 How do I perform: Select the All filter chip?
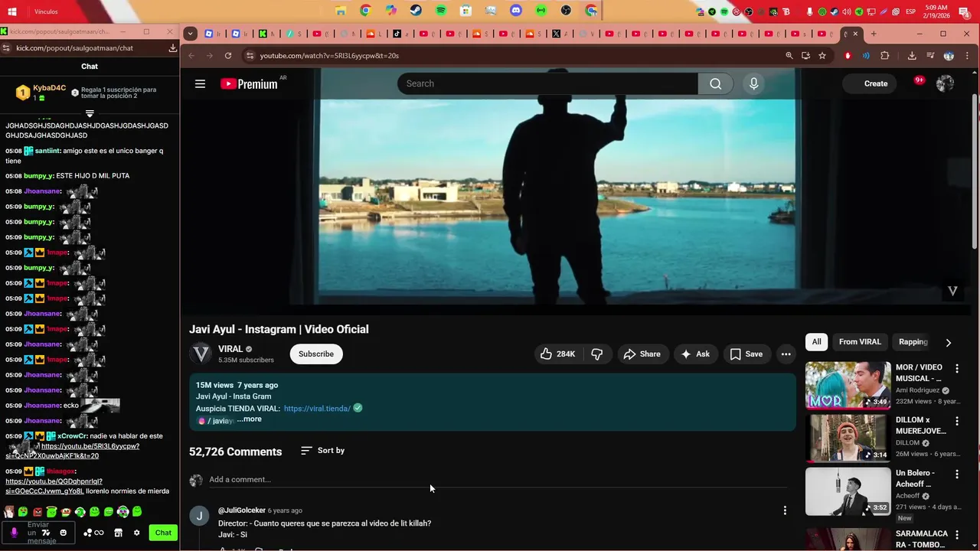[816, 342]
